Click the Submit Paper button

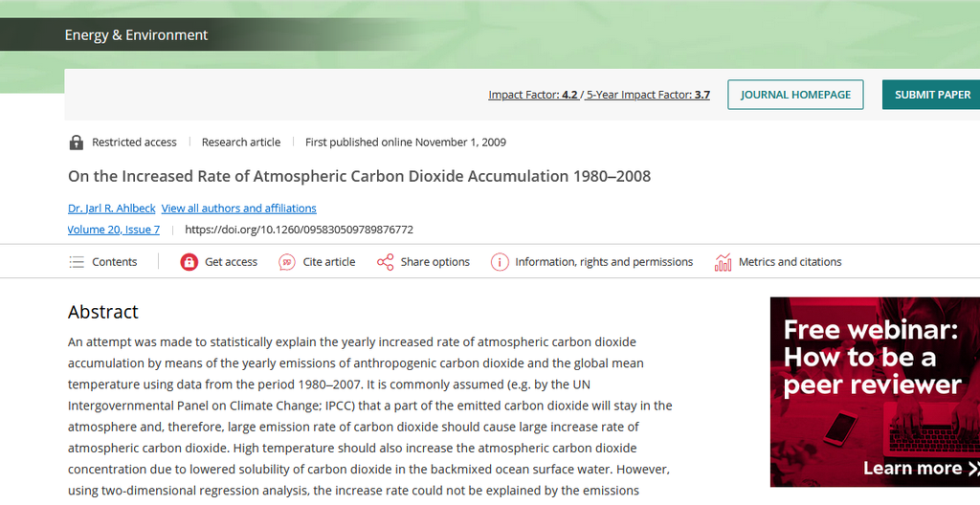coord(931,95)
